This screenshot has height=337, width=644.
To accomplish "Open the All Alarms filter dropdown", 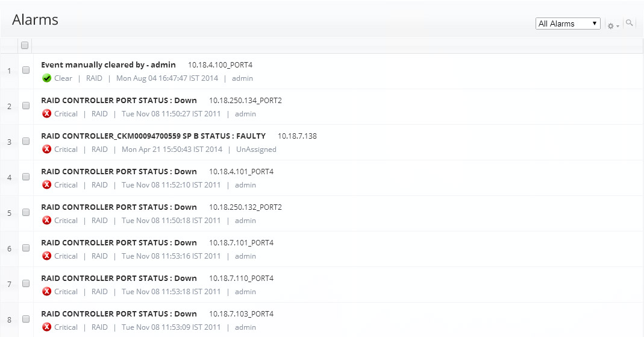I will (567, 24).
